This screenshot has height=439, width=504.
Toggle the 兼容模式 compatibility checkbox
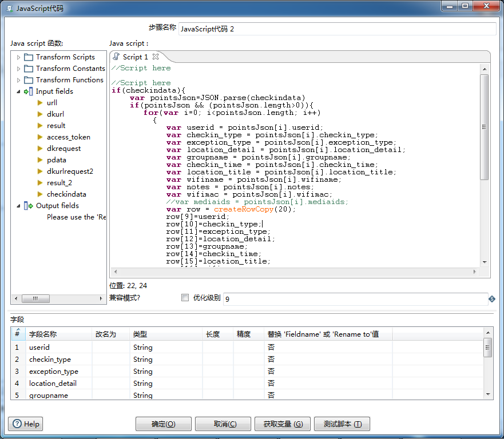[185, 298]
